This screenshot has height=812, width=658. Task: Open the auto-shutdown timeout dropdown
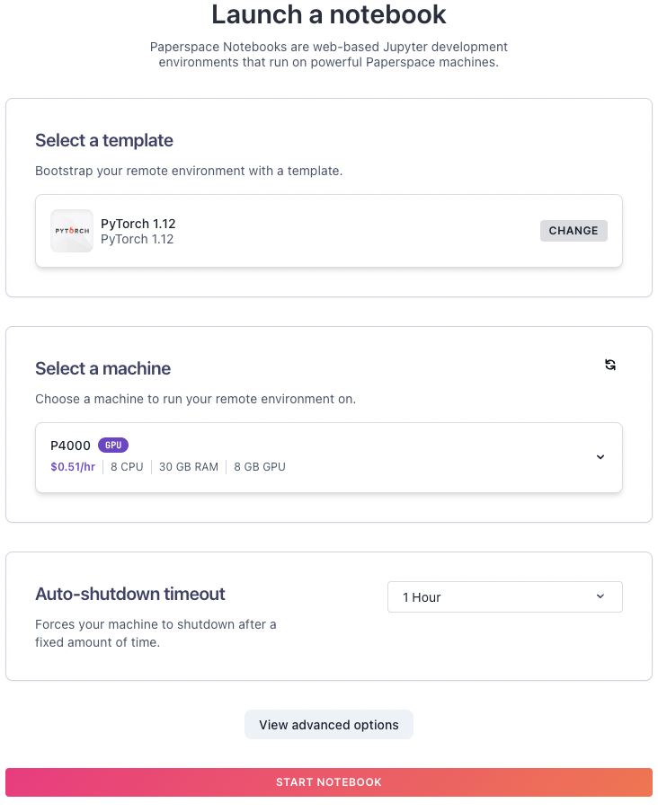click(x=504, y=596)
